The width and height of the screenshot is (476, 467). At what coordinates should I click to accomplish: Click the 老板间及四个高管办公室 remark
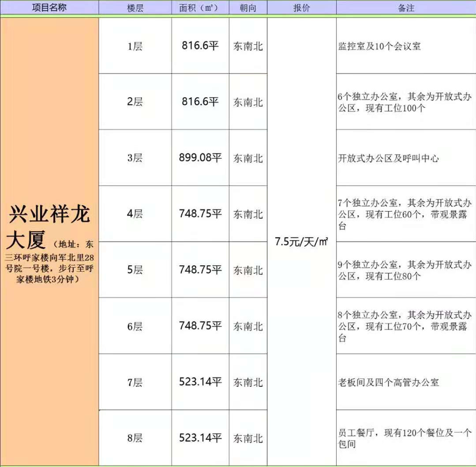pos(406,382)
